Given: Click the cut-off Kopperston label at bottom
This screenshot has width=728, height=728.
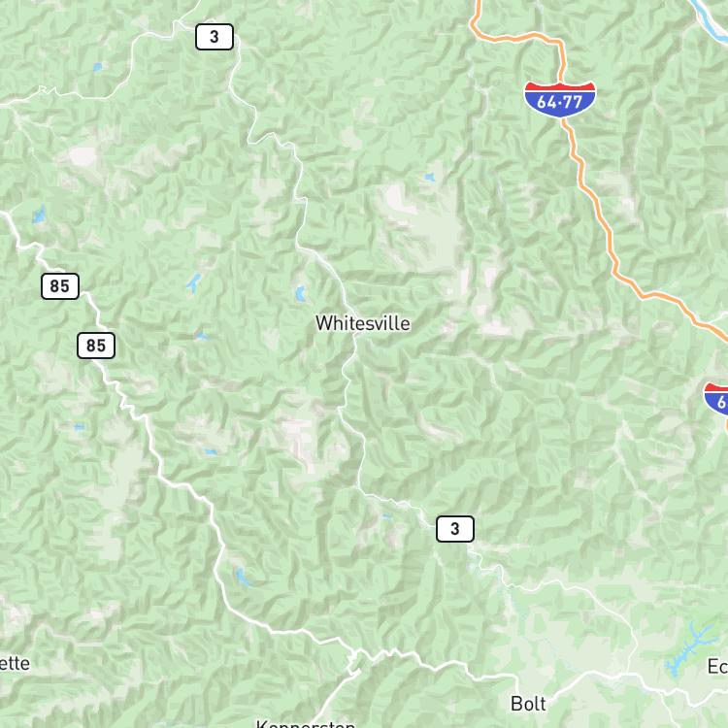Looking at the screenshot, I should pos(306,723).
